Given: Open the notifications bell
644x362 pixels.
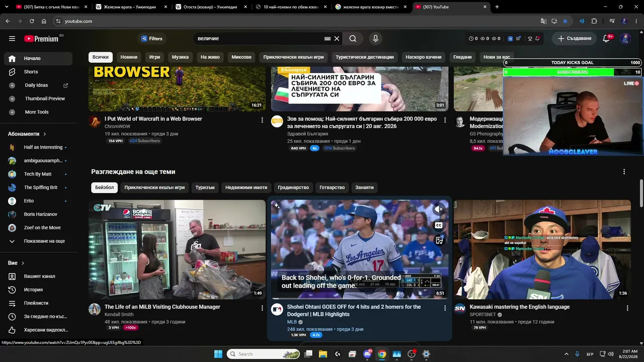Looking at the screenshot, I should click(606, 39).
